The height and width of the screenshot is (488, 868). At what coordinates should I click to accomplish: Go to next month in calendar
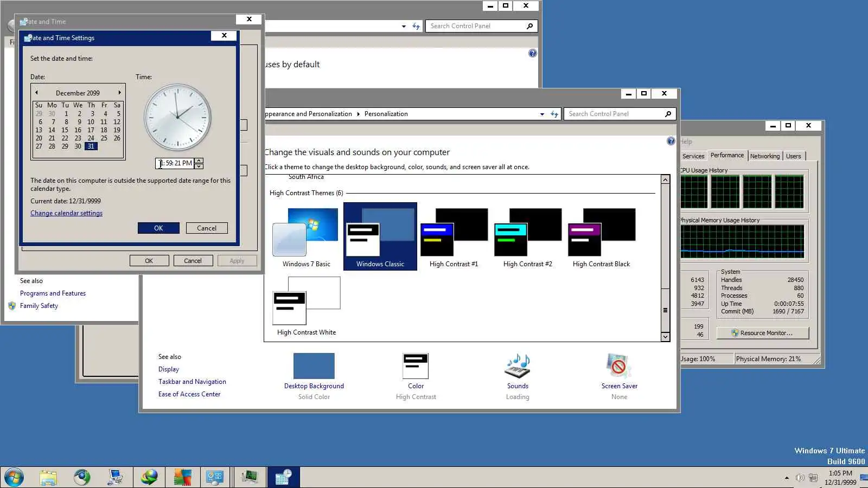[119, 93]
